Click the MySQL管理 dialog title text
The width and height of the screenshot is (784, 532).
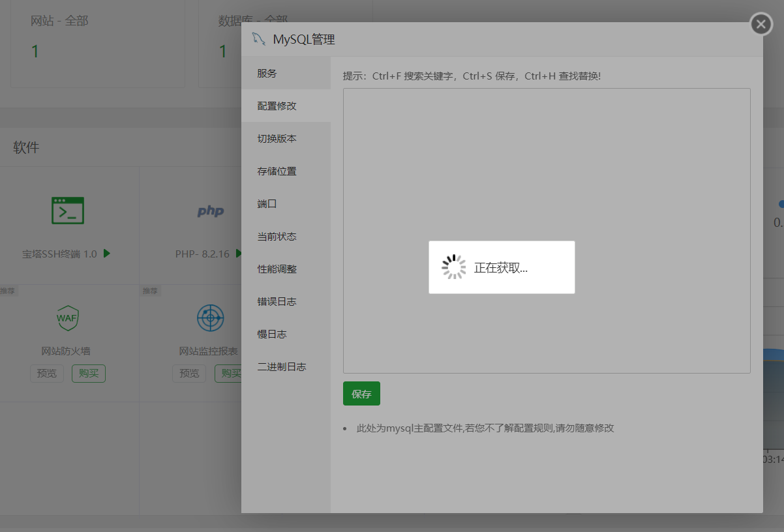tap(304, 40)
